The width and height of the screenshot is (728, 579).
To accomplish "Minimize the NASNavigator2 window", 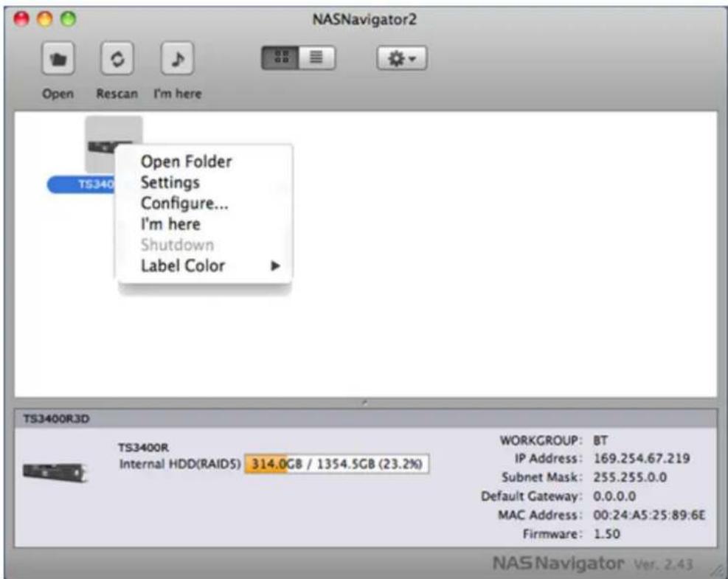I will (x=45, y=19).
